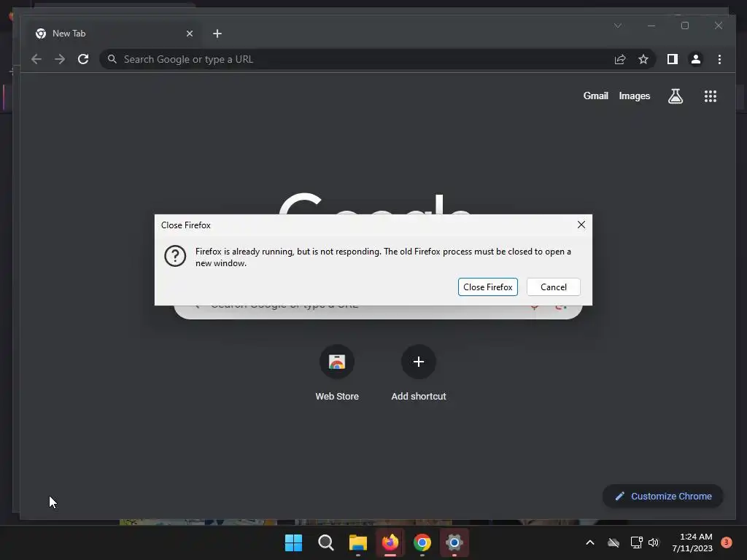Minimize the Chrome window
This screenshot has height=560, width=747.
651,26
